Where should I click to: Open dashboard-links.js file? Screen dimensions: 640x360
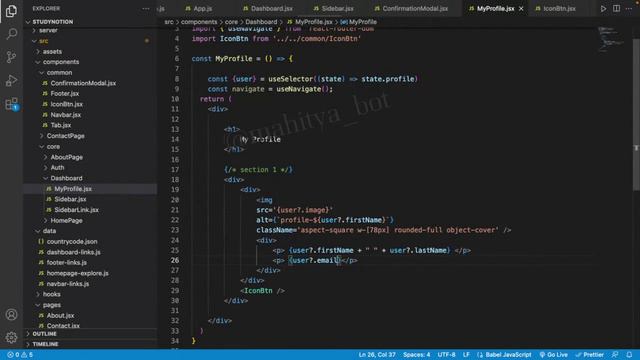coord(73,252)
